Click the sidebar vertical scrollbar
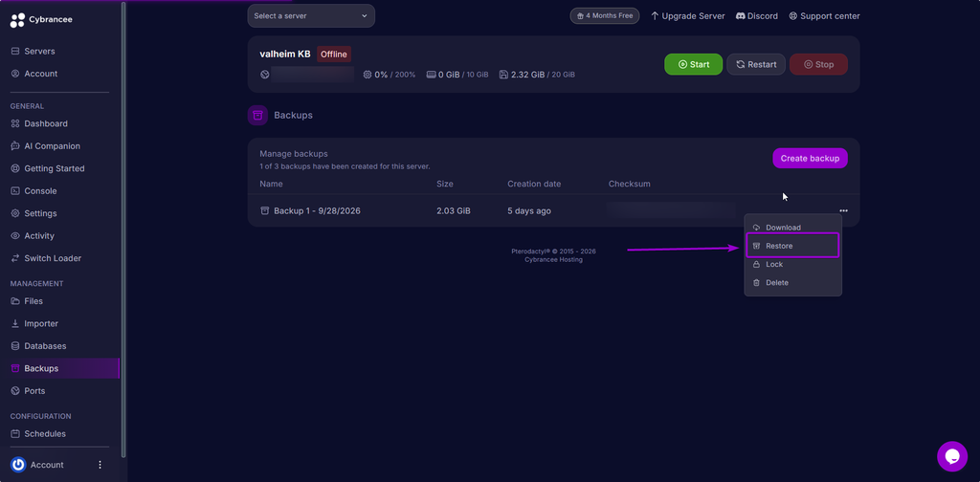980x482 pixels. (123, 230)
